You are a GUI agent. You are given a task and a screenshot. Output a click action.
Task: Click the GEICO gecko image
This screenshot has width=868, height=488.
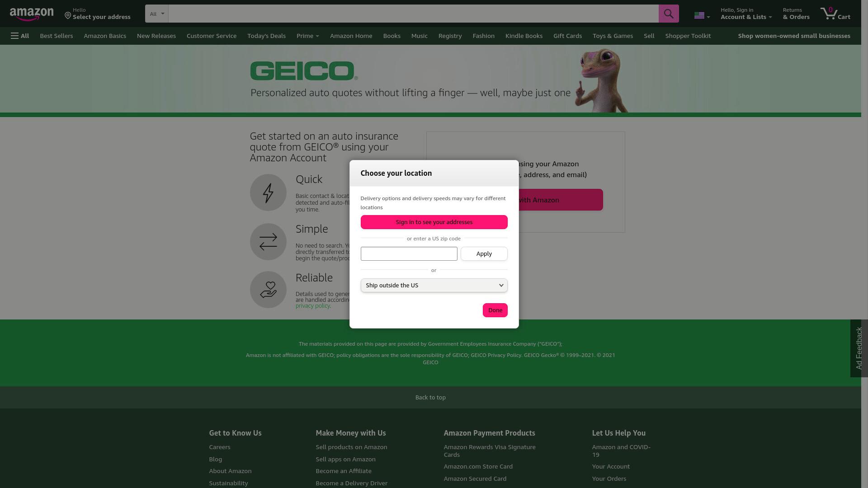point(601,80)
